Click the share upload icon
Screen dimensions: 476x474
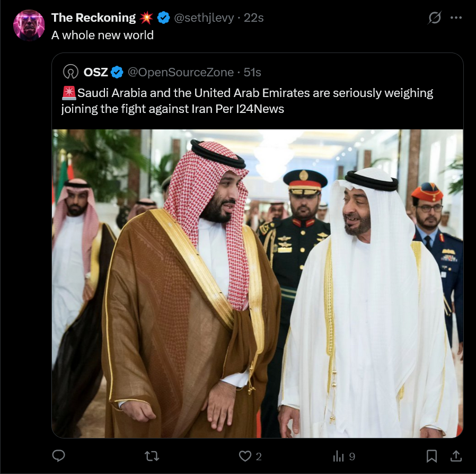coord(456,456)
